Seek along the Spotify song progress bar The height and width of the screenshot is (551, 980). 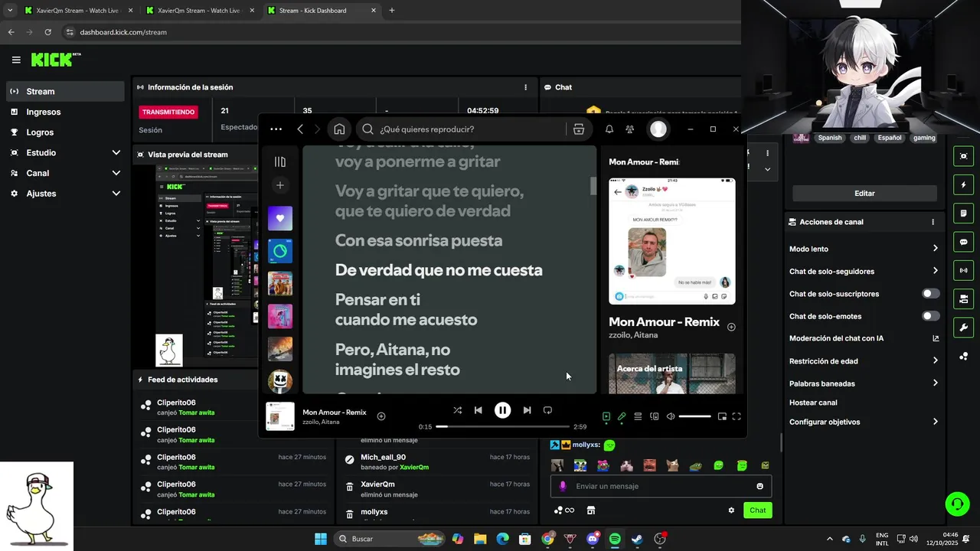[502, 426]
